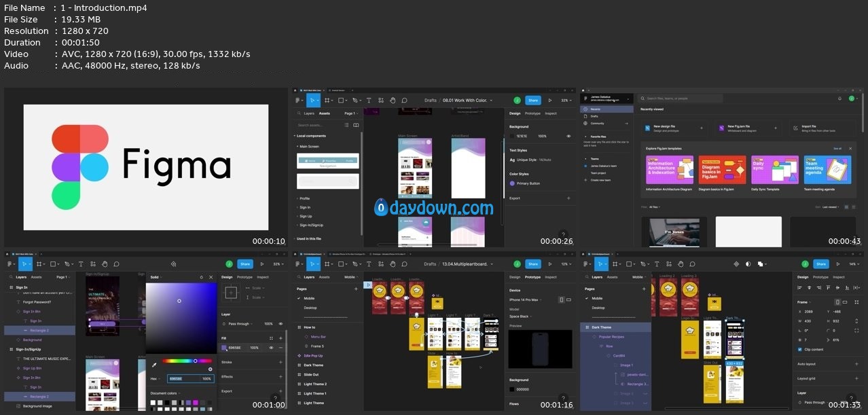Viewport: 868px width, 415px height.
Task: Toggle Background visibility eye in the 00:00:26 frame
Action: tap(568, 136)
